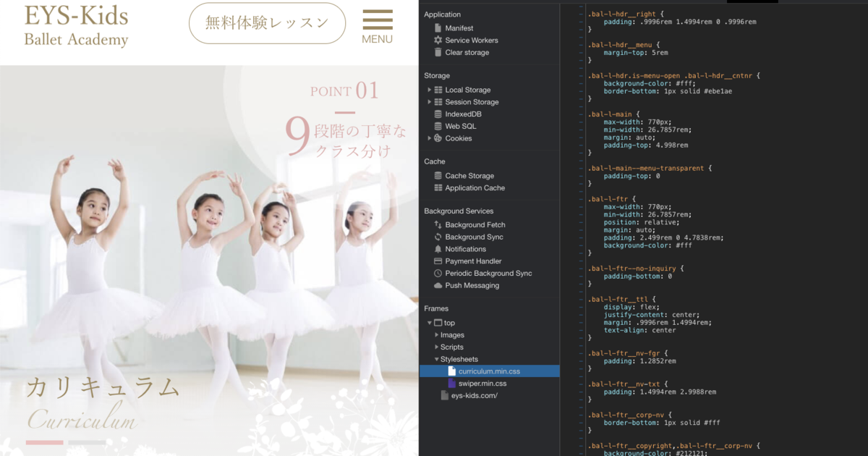868x456 pixels.
Task: Select the top frame window icon
Action: [x=437, y=323]
